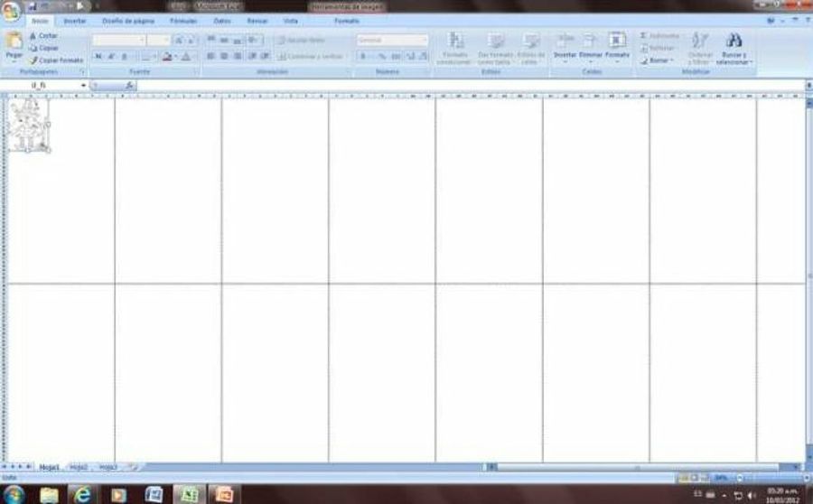Open Estilos de celda gallery
Viewport: 813px width, 504px height.
(531, 49)
